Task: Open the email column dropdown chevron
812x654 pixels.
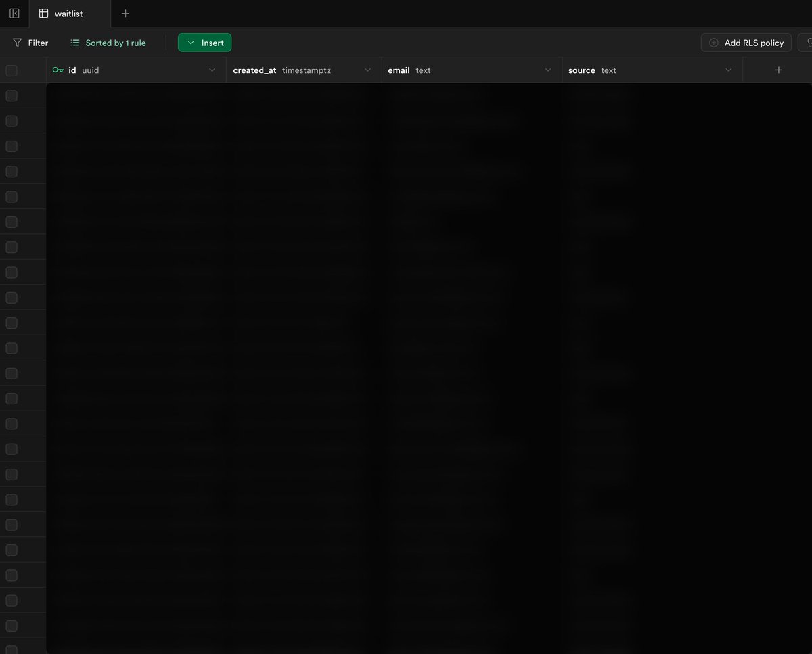Action: (548, 70)
